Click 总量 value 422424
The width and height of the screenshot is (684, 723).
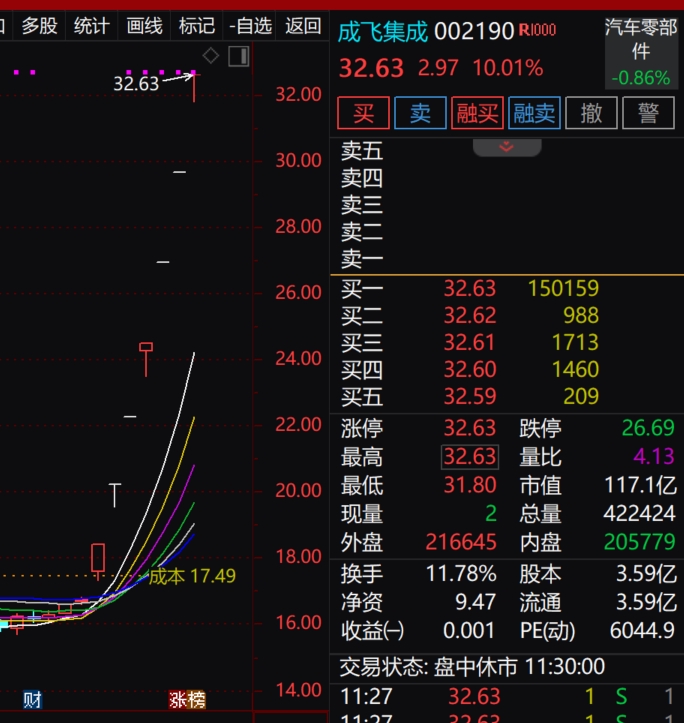[639, 514]
